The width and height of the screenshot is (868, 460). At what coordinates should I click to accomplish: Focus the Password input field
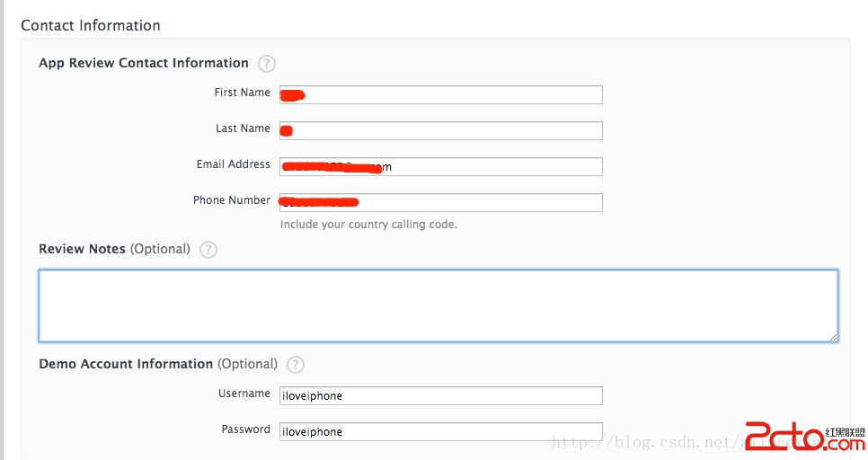[440, 432]
